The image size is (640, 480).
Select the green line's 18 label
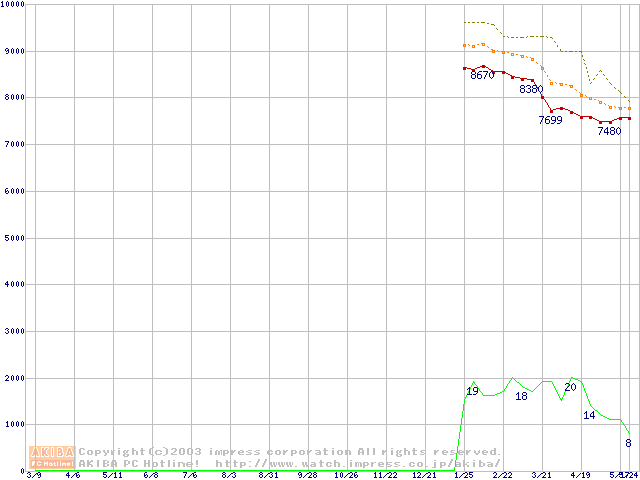[521, 397]
